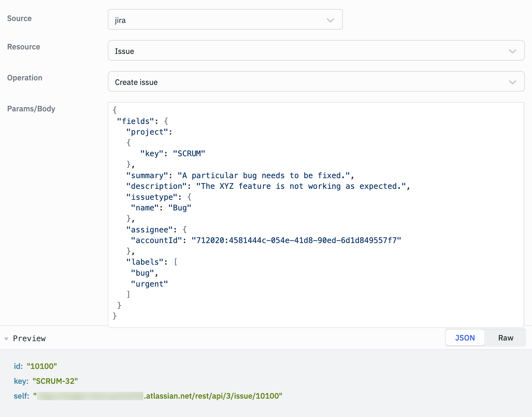Click the "fields" opening line
532x417 pixels.
[142, 121]
